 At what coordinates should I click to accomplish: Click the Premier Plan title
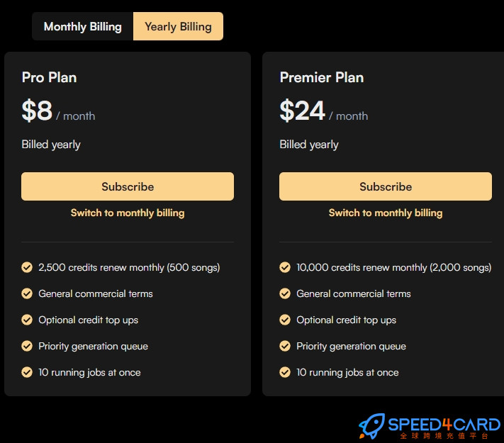click(322, 77)
